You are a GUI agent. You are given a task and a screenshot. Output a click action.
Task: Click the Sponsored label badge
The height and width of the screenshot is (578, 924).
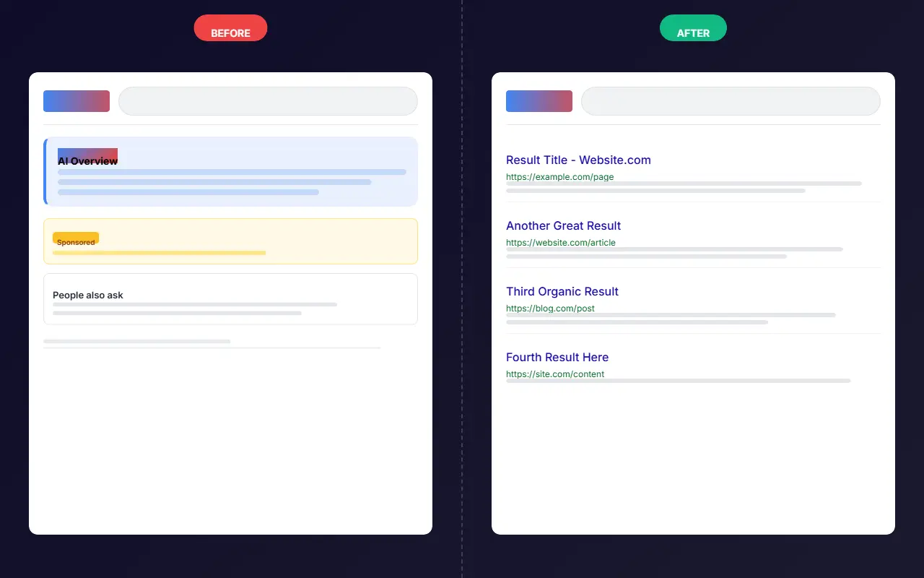pyautogui.click(x=76, y=238)
